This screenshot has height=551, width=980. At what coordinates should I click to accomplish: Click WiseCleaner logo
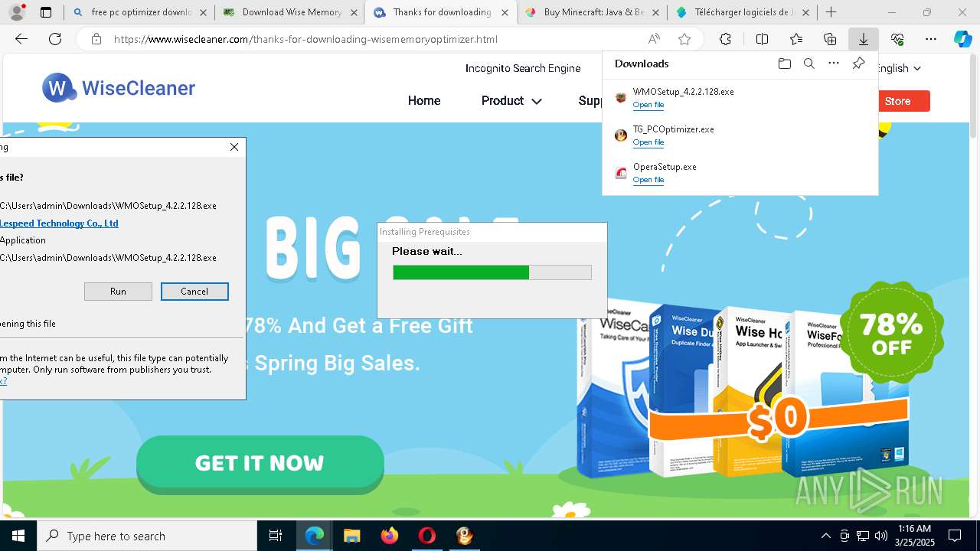pos(119,88)
